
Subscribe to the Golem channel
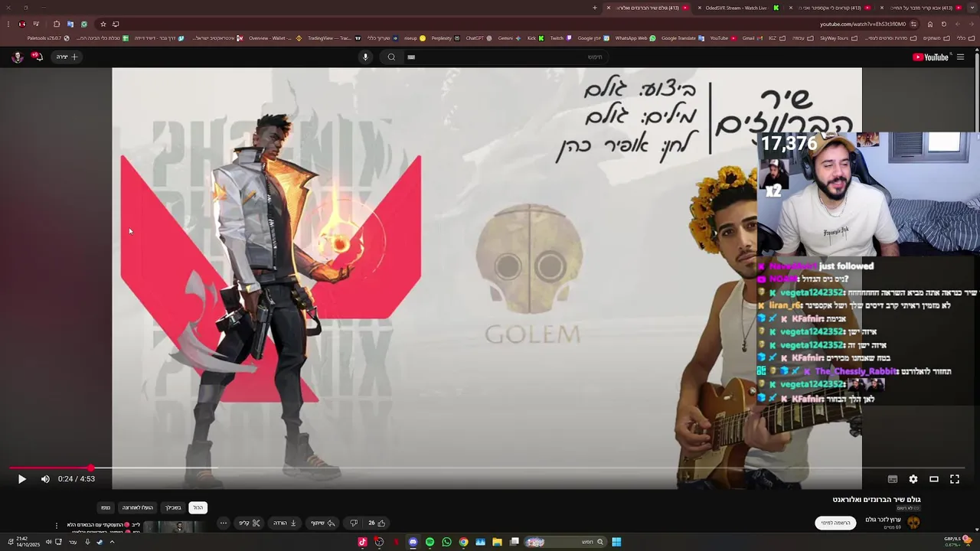835,523
